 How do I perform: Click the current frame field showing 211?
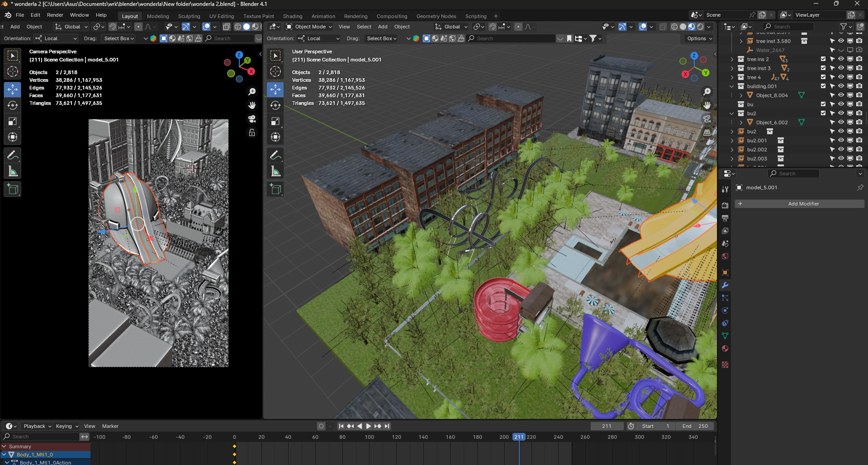pyautogui.click(x=607, y=426)
